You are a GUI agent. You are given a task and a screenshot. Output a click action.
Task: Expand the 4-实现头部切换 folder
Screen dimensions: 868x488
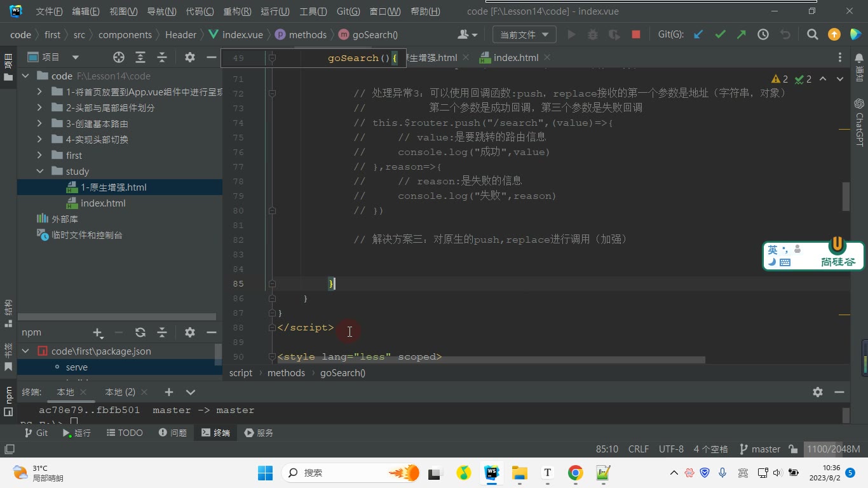40,140
